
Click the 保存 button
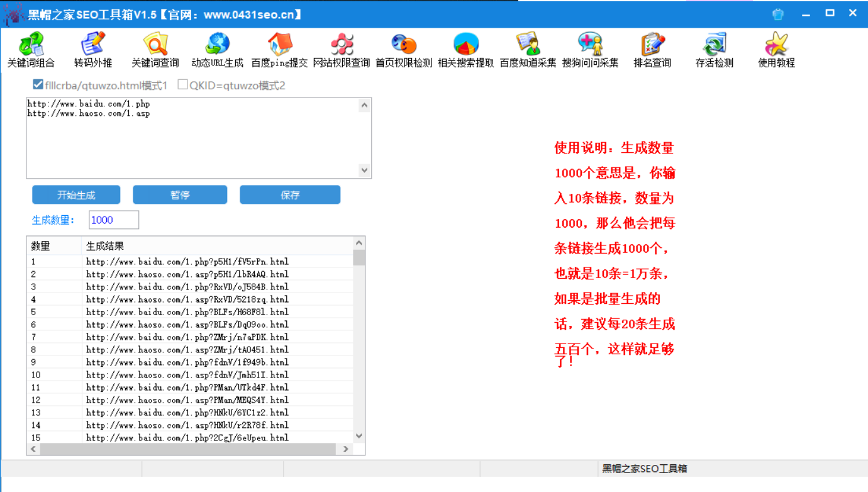[290, 195]
